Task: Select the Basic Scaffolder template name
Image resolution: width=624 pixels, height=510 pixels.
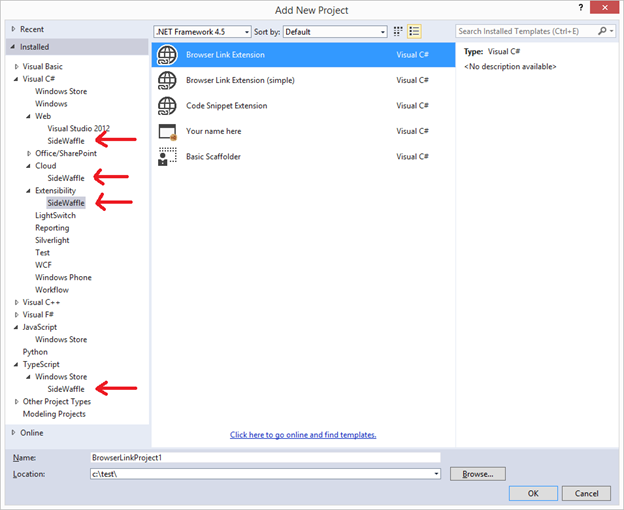Action: 213,157
